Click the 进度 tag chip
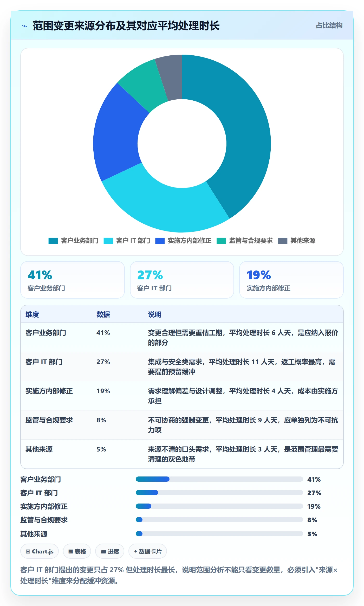Viewport: 364px width, 606px height. (110, 551)
